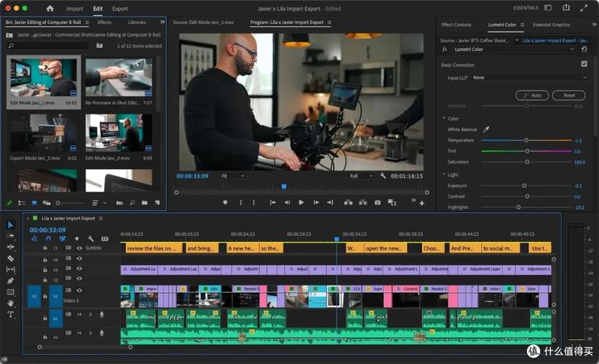Open Input LUT dropdown
The height and width of the screenshot is (364, 599).
(x=529, y=78)
